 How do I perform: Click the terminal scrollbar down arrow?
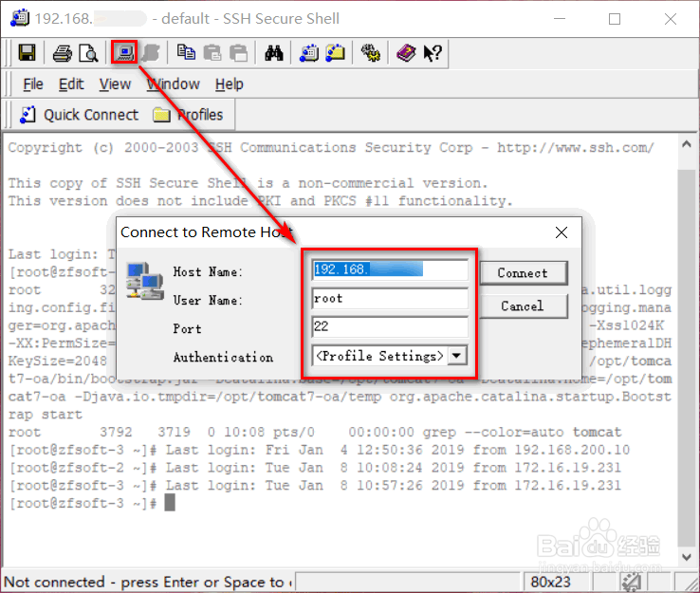point(687,557)
